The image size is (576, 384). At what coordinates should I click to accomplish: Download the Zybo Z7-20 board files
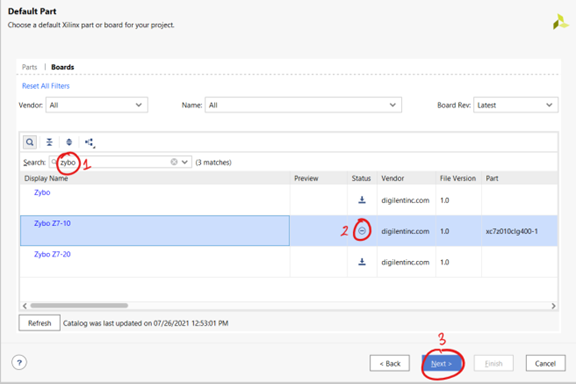tap(362, 262)
